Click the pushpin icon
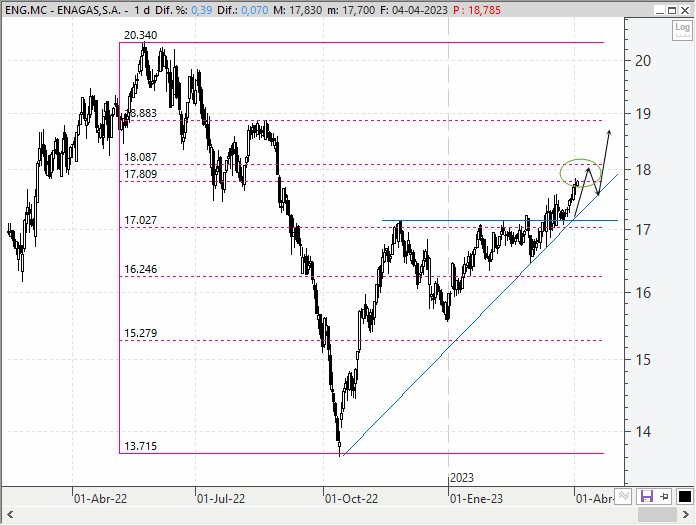Viewport: 696px width, 525px height. [664, 496]
